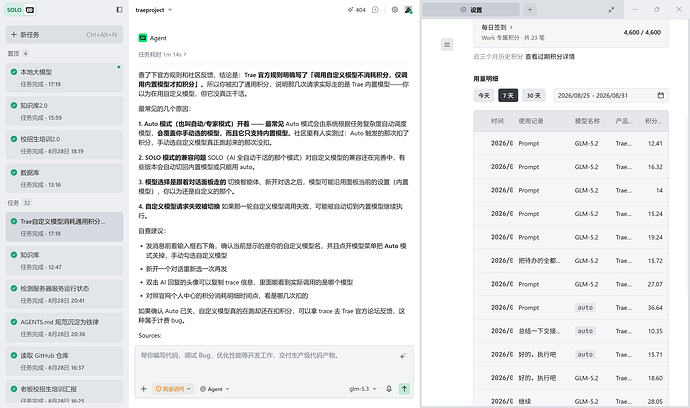
Task: Click the collapse arrows icon in tab bar
Action: pyautogui.click(x=611, y=10)
